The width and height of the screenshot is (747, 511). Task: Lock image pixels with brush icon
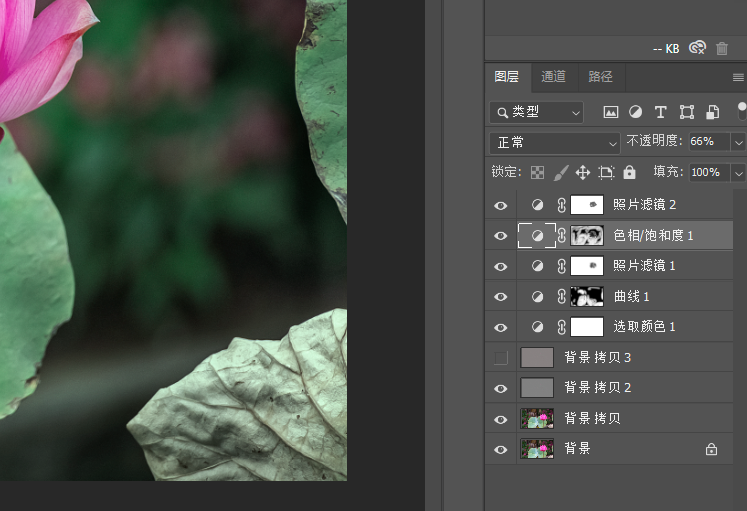coord(561,172)
